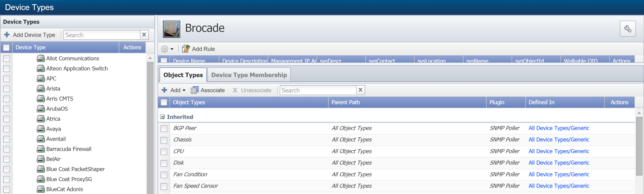Toggle the select-all checkbox in Device Type header
644x194 pixels.
(6, 47)
